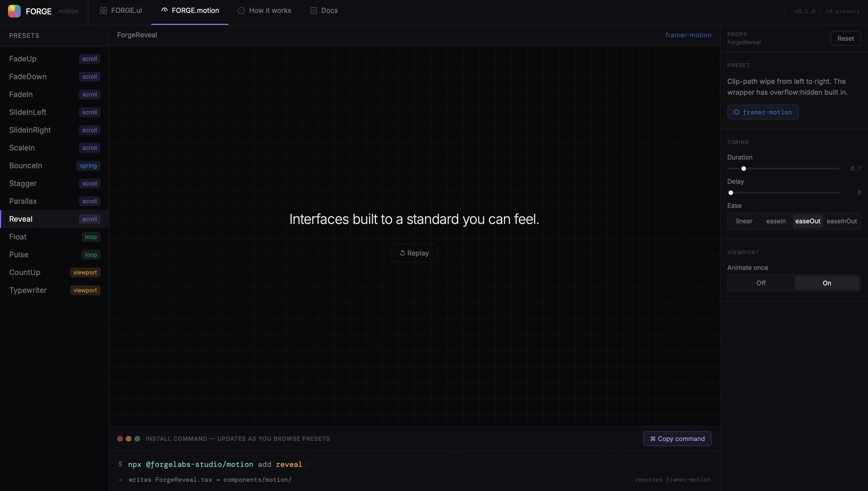Select the BounceIn preset
Screen dimensions: 868x491
(x=54, y=166)
